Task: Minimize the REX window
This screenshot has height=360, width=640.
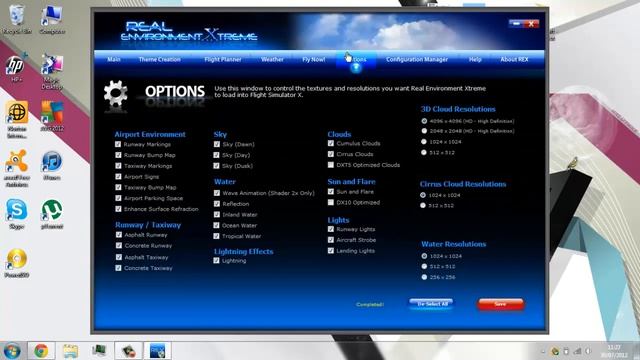Action: [x=516, y=24]
